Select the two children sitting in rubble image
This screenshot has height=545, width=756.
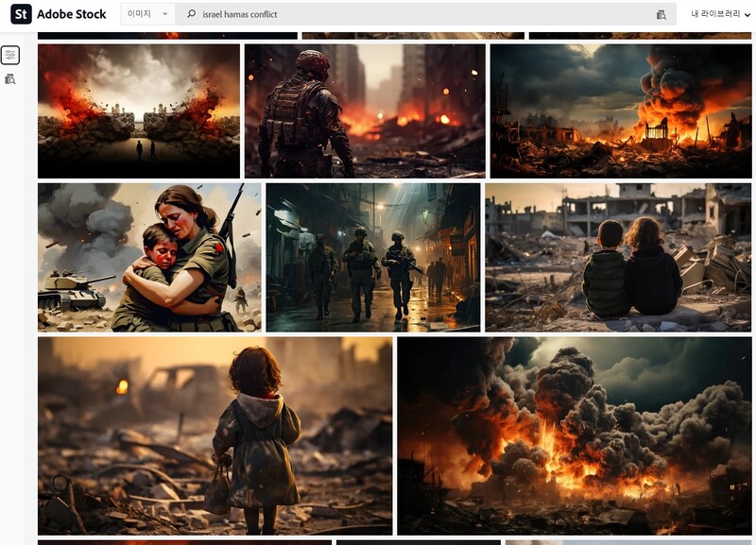[618, 257]
